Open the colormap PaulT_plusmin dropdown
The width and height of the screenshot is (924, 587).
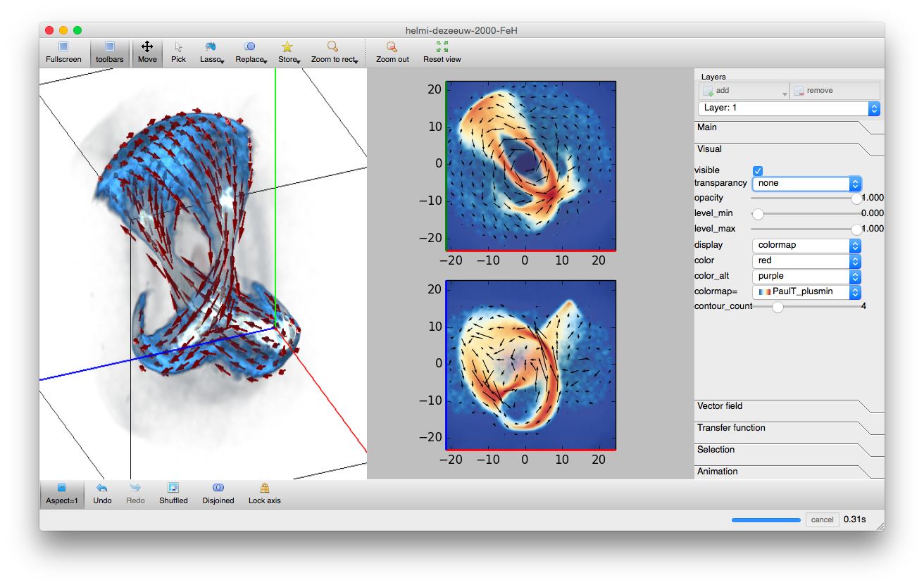tap(806, 291)
